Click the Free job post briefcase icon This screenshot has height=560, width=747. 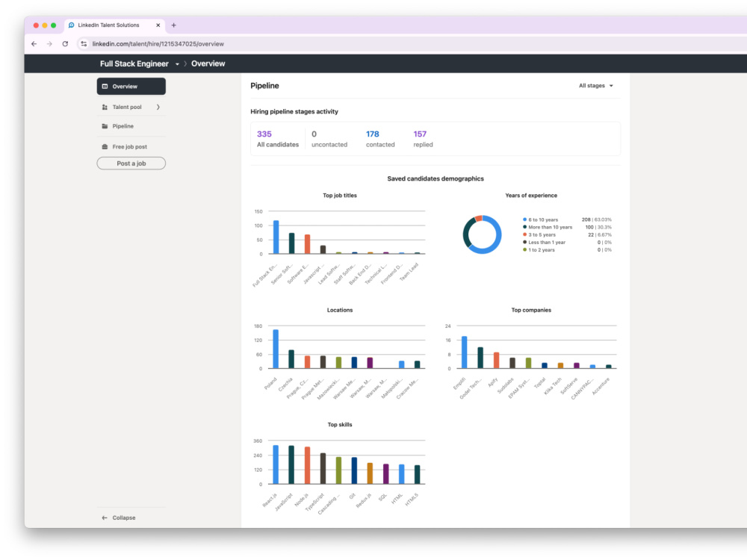click(x=105, y=146)
